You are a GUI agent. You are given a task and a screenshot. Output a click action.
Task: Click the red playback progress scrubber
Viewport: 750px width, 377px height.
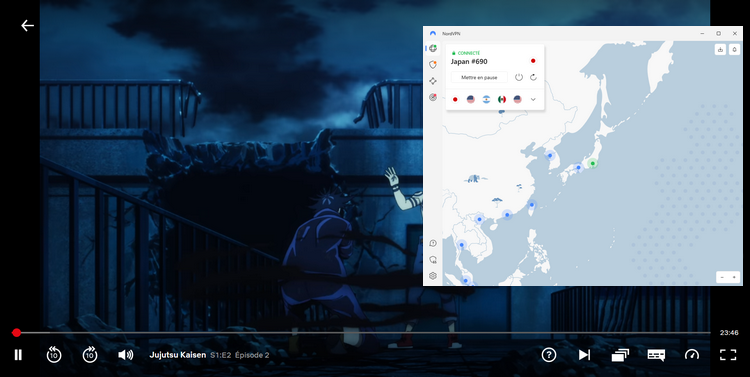coord(16,333)
